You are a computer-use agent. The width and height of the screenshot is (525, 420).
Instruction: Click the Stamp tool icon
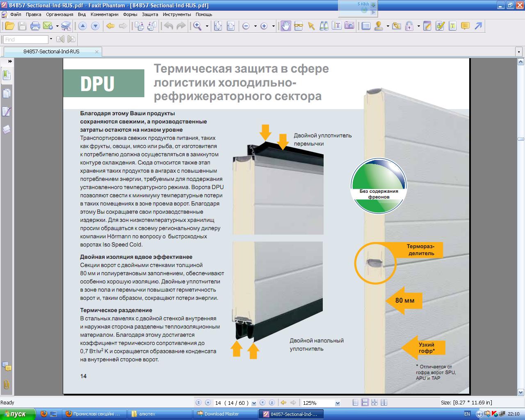pos(379,26)
